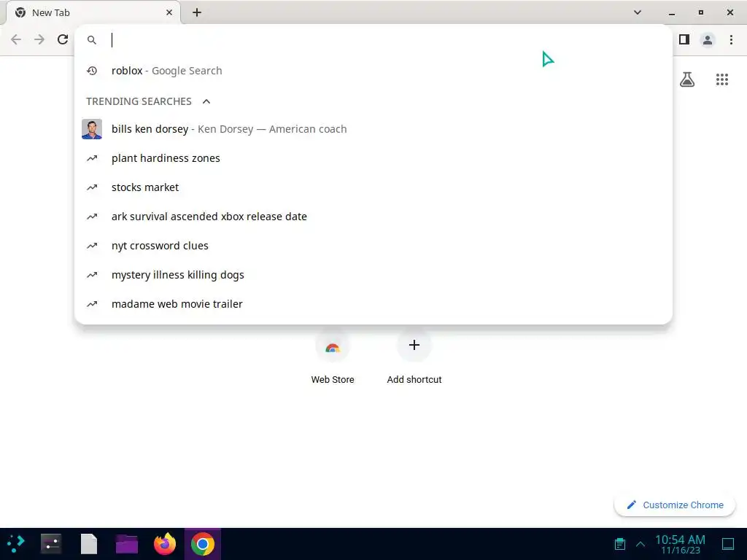Click the Ken Dorsey thumbnail photo
The image size is (747, 560).
(92, 129)
